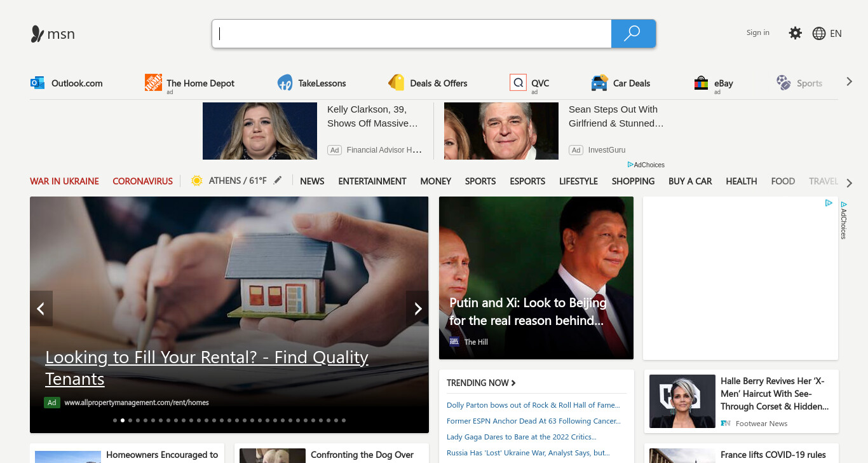
Task: Open Confronting the Dog Over story
Action: [362, 455]
